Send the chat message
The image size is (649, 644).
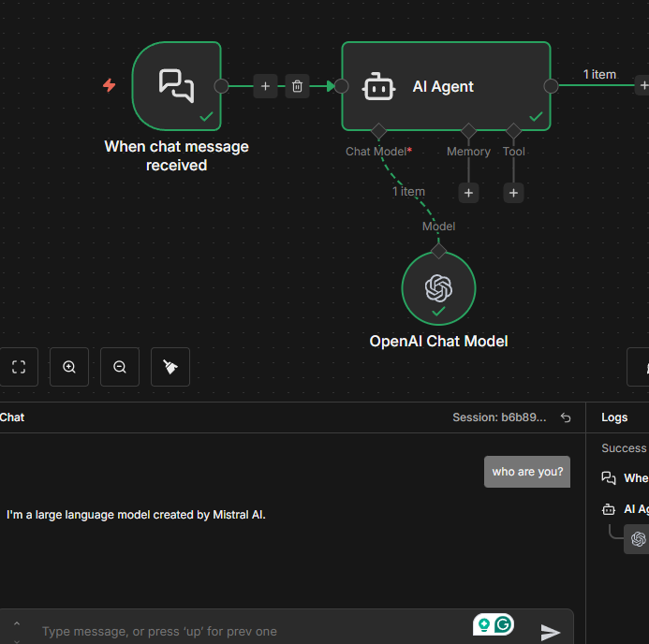(550, 632)
